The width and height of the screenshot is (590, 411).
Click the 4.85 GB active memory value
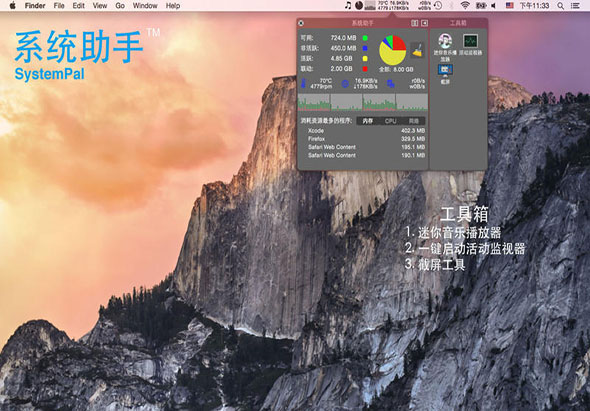(x=342, y=59)
